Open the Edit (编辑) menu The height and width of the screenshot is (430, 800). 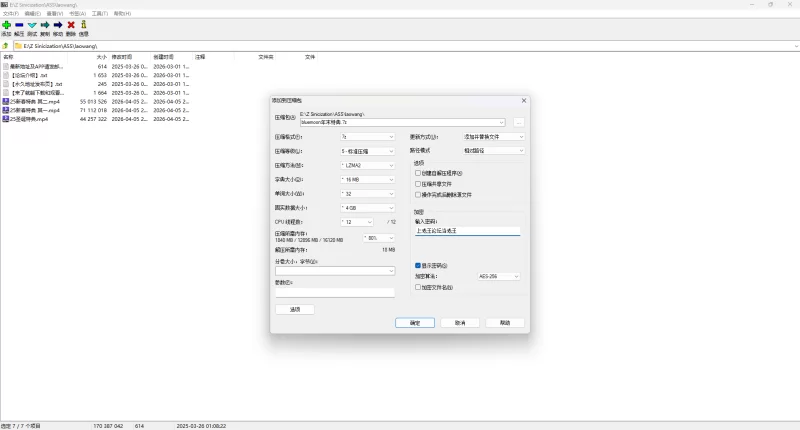click(x=33, y=14)
